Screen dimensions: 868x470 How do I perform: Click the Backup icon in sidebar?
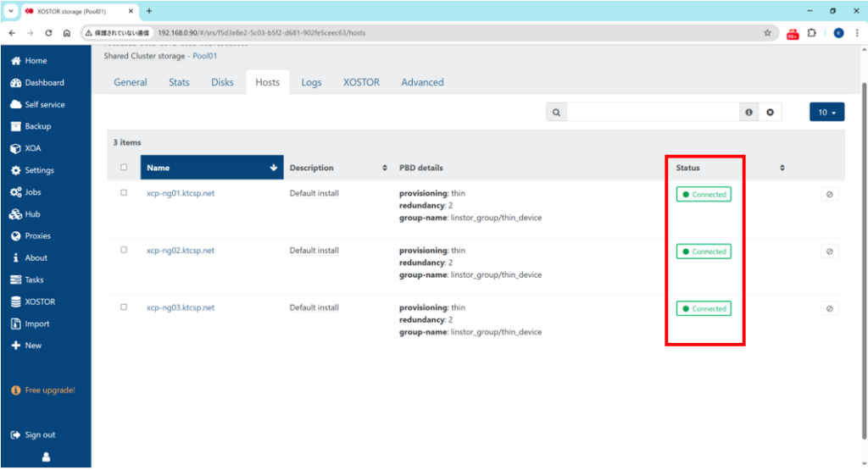point(16,126)
